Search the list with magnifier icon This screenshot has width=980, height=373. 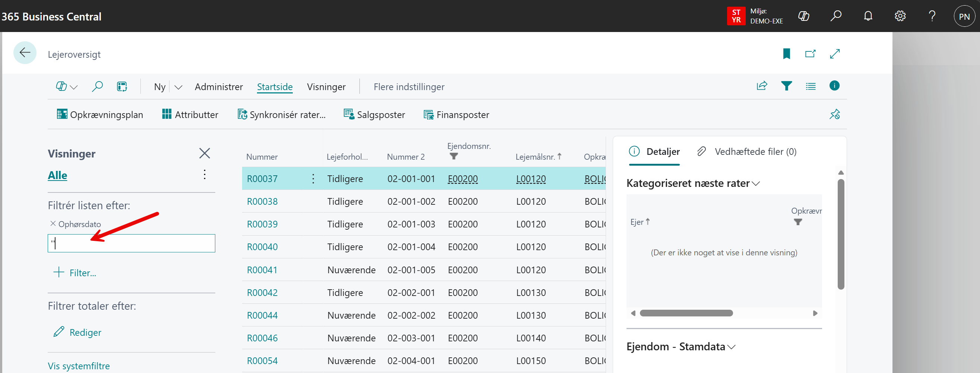point(97,87)
